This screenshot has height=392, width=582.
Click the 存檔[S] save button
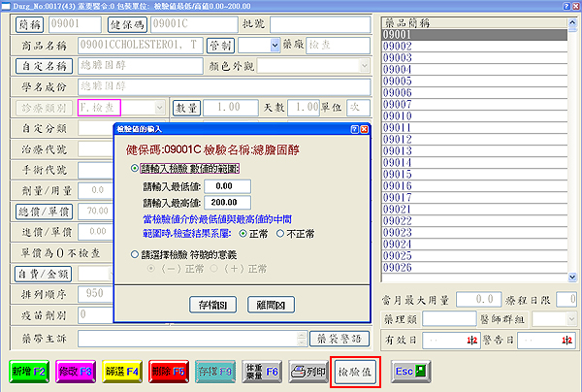(213, 305)
